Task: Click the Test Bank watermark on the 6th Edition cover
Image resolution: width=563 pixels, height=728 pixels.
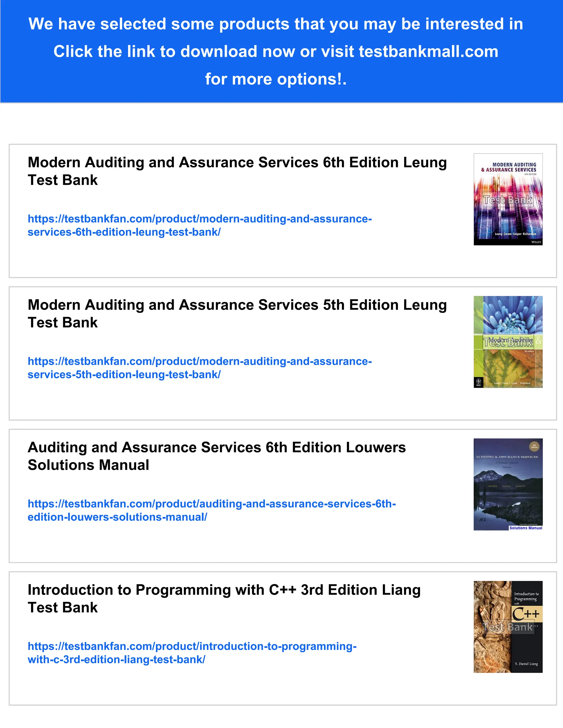Action: pos(508,200)
